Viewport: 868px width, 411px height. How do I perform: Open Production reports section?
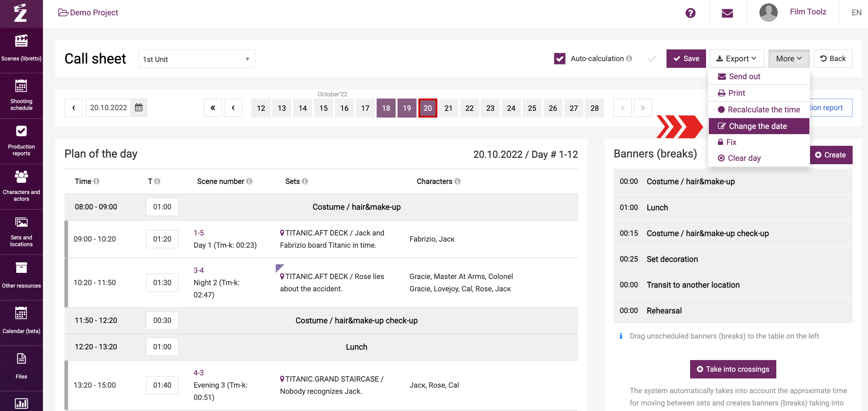click(x=21, y=141)
